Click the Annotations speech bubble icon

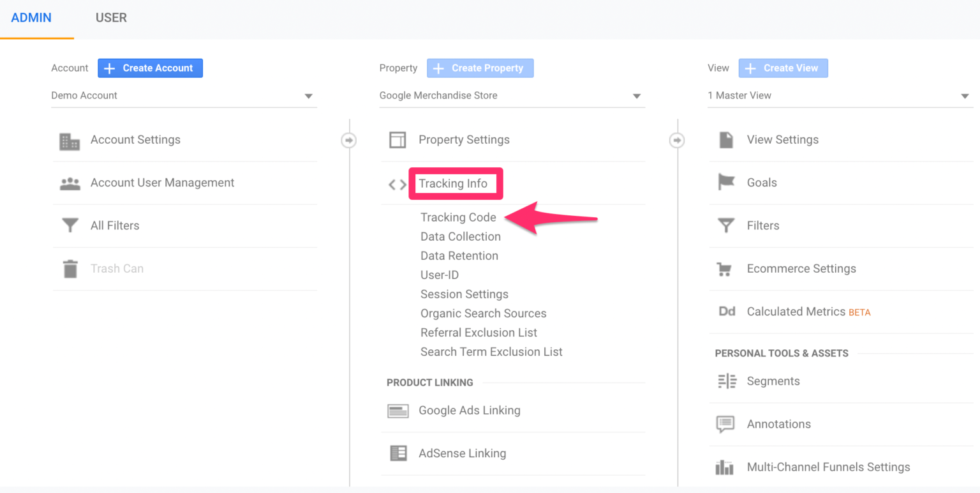pos(725,423)
